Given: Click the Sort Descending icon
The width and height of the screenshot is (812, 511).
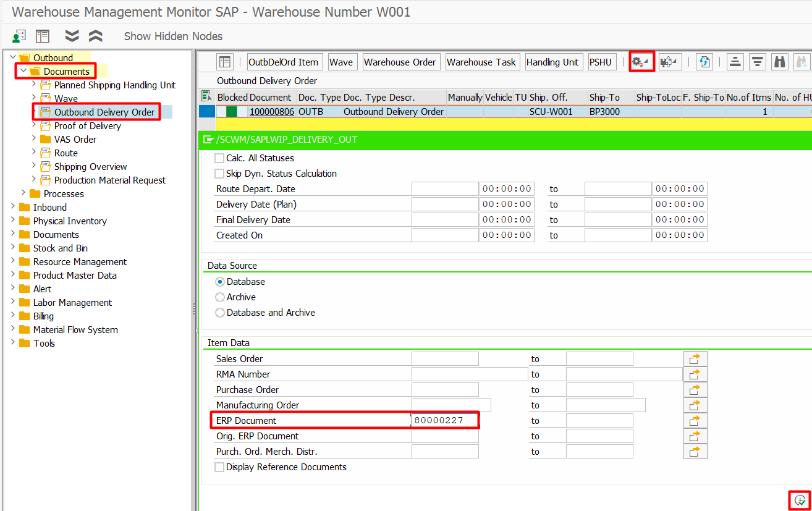Looking at the screenshot, I should point(758,62).
